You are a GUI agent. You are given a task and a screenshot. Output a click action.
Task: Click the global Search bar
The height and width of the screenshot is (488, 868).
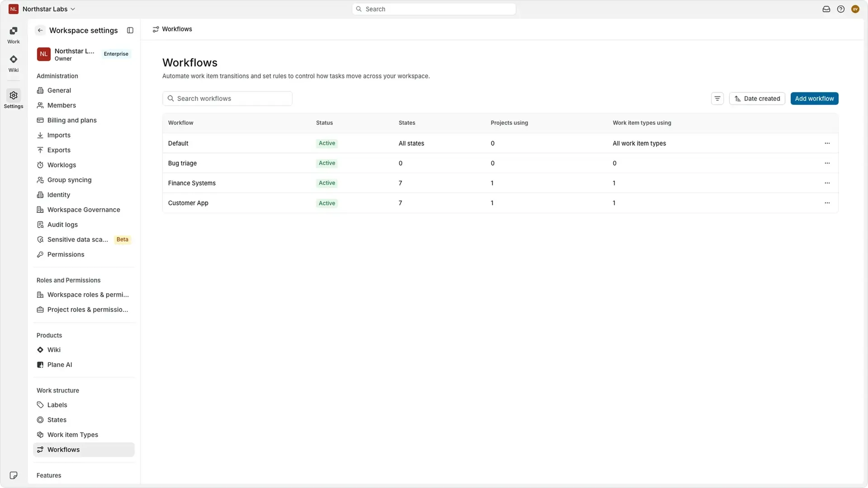coord(434,9)
